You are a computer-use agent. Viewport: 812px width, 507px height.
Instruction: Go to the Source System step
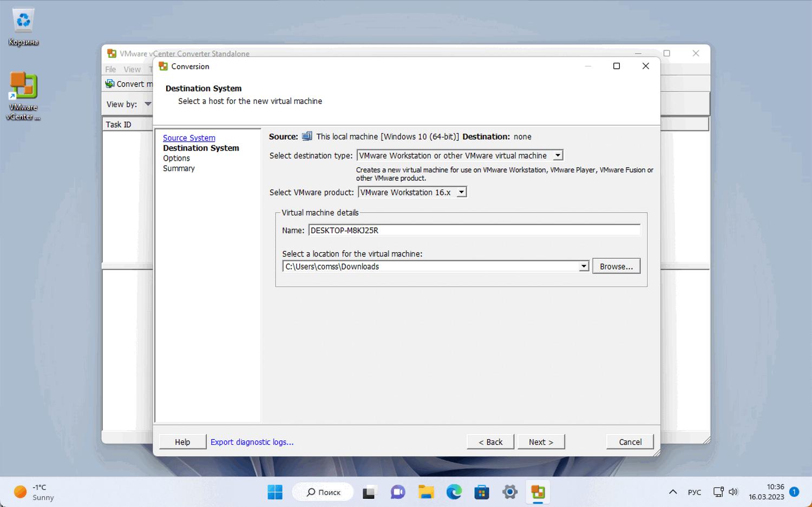[189, 138]
